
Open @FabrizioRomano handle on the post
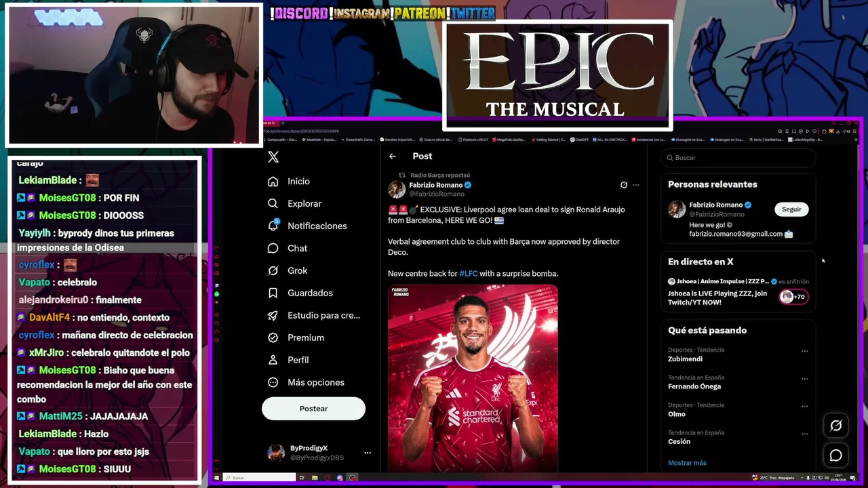point(436,195)
